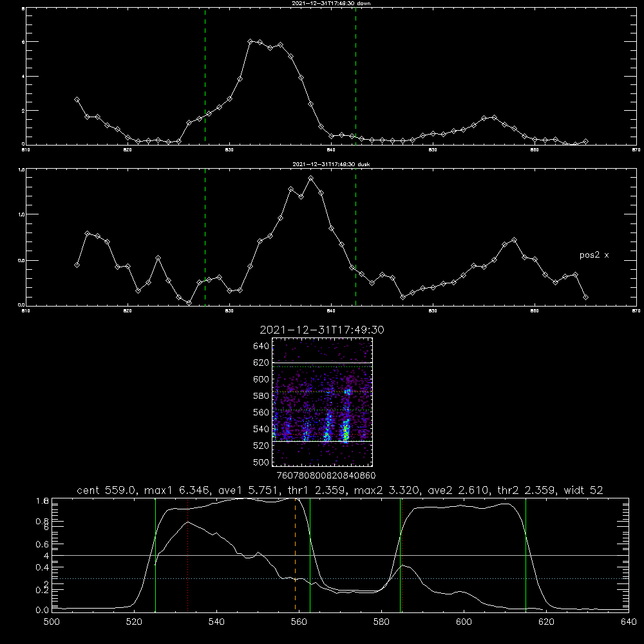The width and height of the screenshot is (644, 644).
Task: Click the last diamond marker of the dusk curve
Action: tap(585, 297)
